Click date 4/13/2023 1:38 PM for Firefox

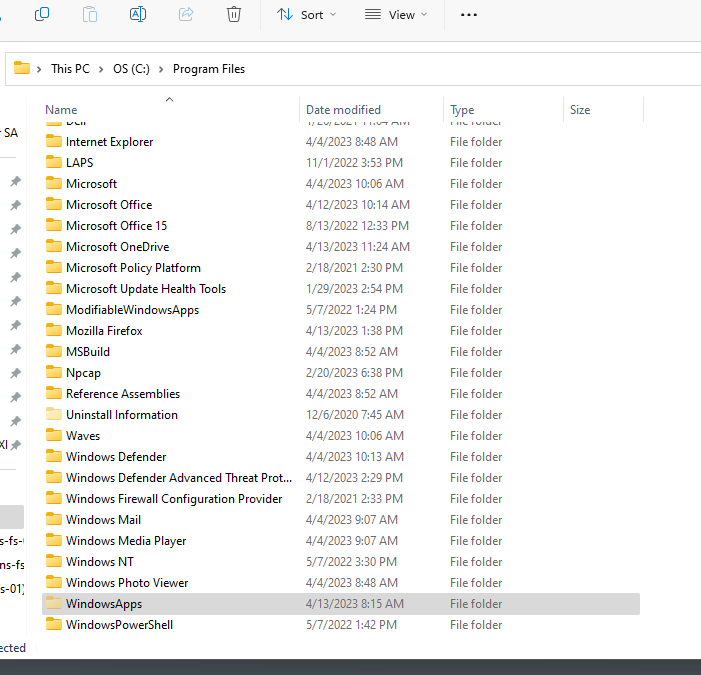coord(354,331)
